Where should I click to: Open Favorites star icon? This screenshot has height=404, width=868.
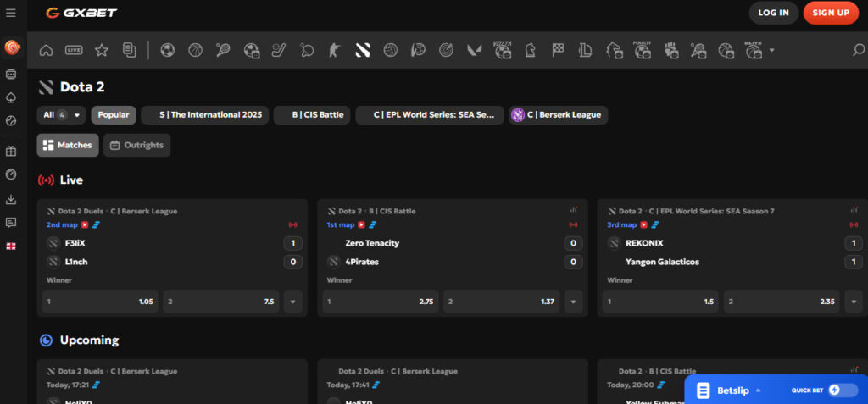102,50
